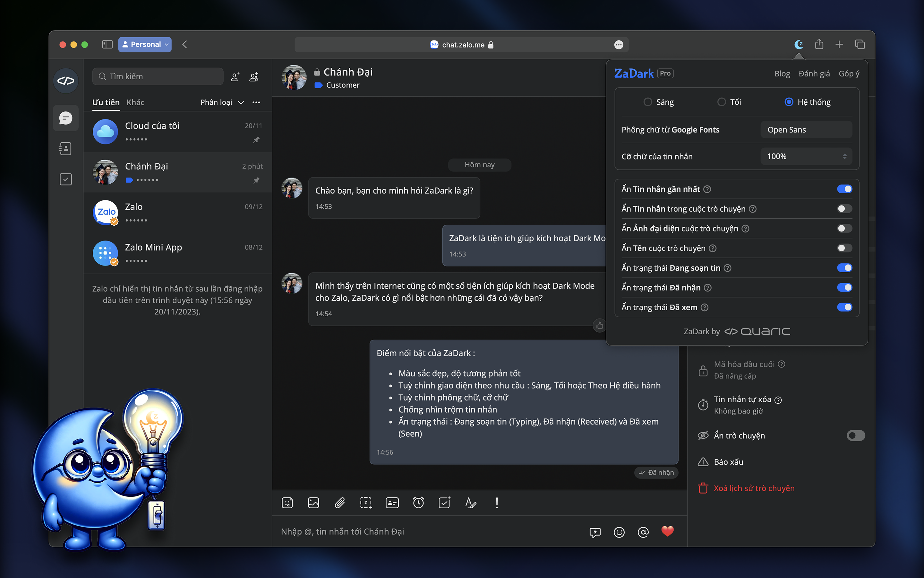
Task: Click the Tìm kiếm search field
Action: pyautogui.click(x=158, y=76)
